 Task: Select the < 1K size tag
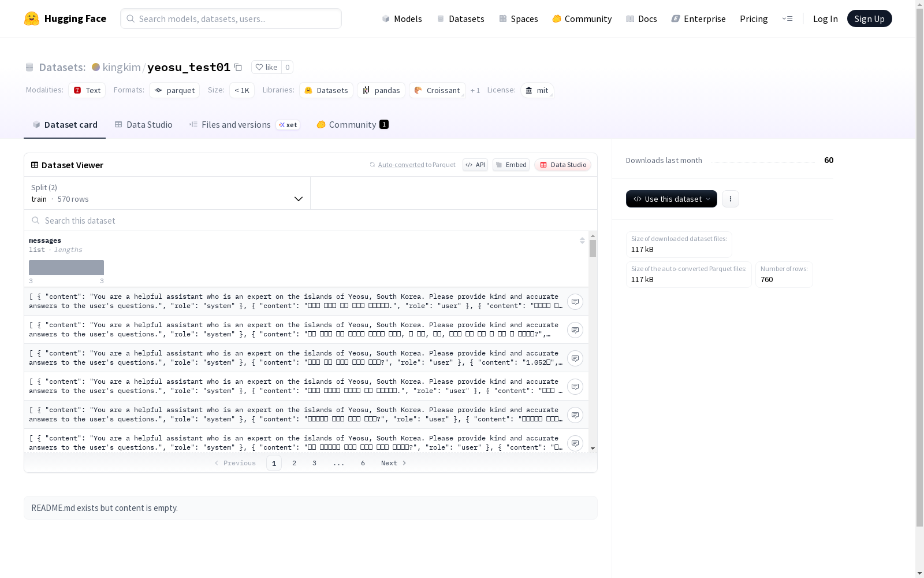[242, 90]
